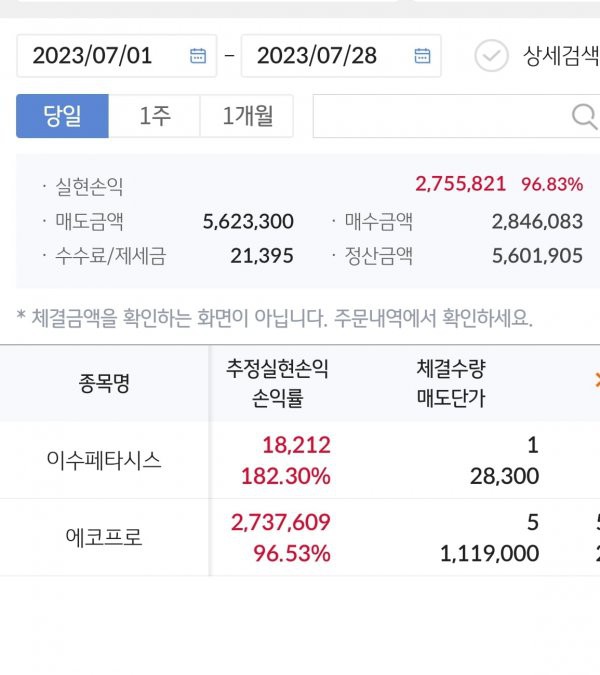Viewport: 600px width, 675px height.
Task: Select the 1개월 period tab
Action: [x=247, y=117]
